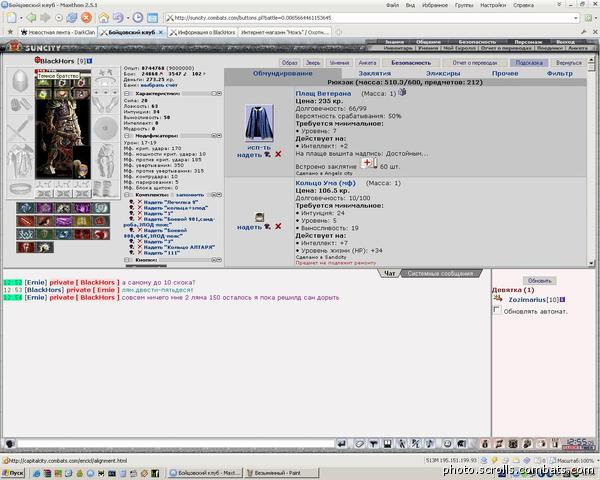Click the browser URL address field

click(371, 18)
